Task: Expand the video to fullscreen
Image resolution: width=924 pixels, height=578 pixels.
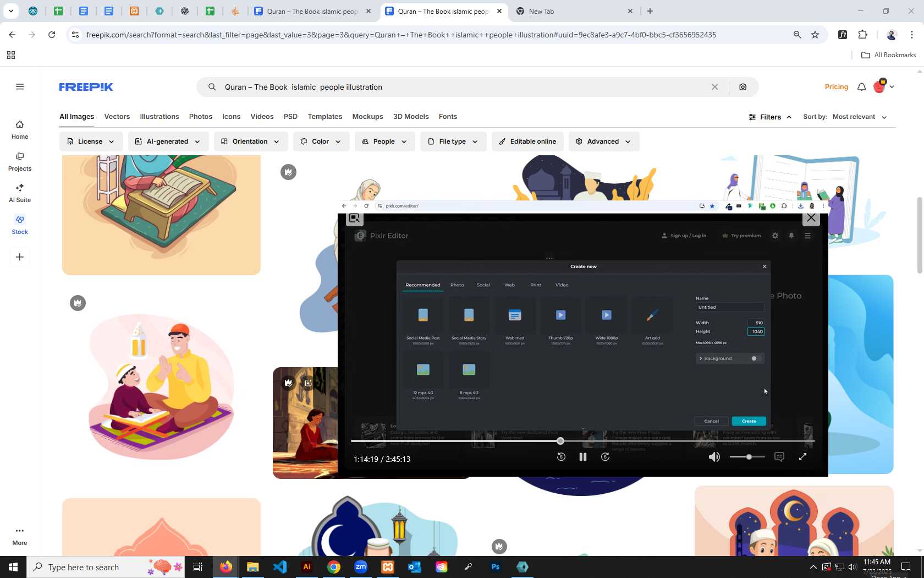Action: [x=802, y=457]
